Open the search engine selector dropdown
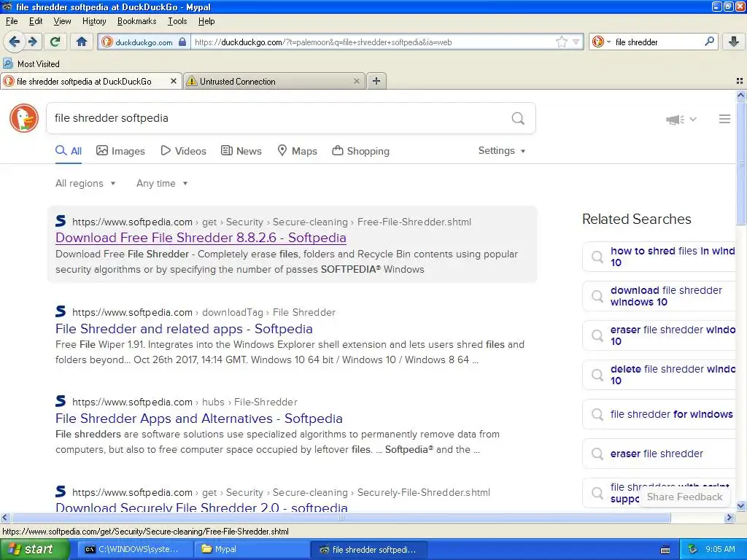The width and height of the screenshot is (747, 560). [x=601, y=42]
